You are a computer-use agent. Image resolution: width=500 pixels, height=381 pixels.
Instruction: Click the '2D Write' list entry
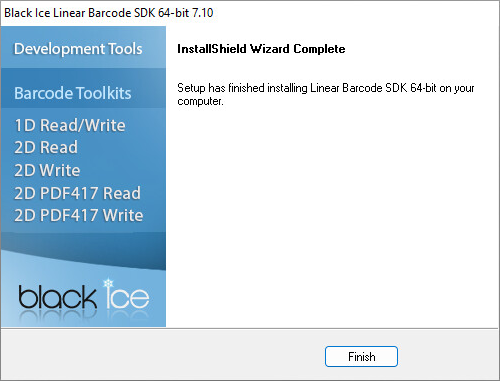(x=47, y=170)
